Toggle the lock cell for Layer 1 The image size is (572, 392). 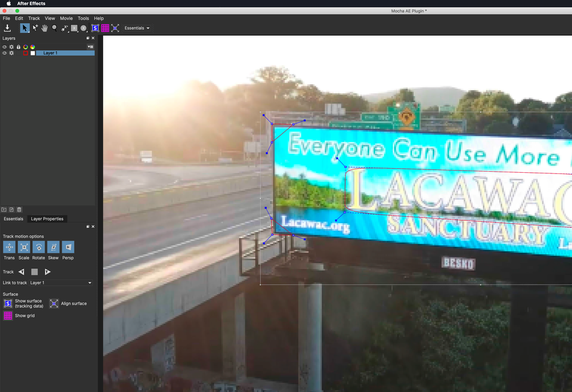18,53
